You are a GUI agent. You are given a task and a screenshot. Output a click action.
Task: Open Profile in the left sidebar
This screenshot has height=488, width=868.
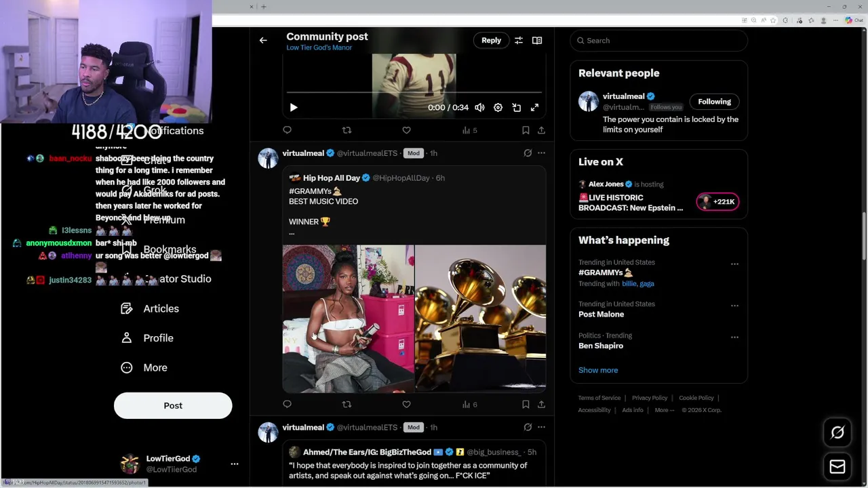coord(147,338)
